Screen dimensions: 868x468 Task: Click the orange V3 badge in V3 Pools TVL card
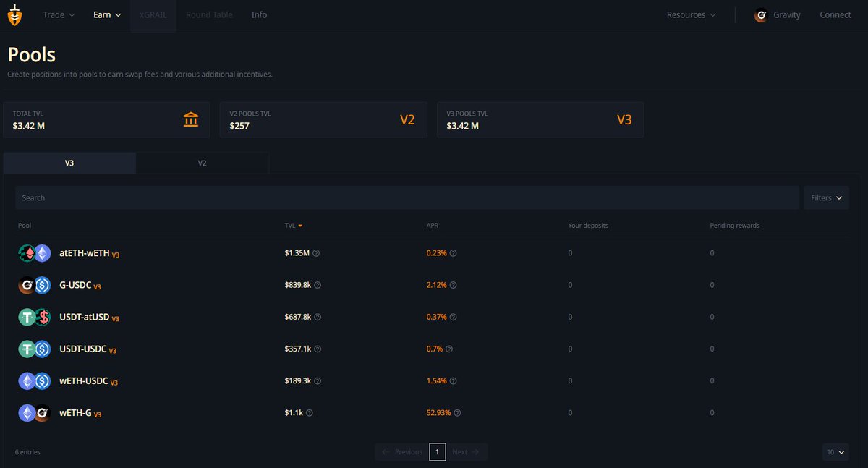624,119
